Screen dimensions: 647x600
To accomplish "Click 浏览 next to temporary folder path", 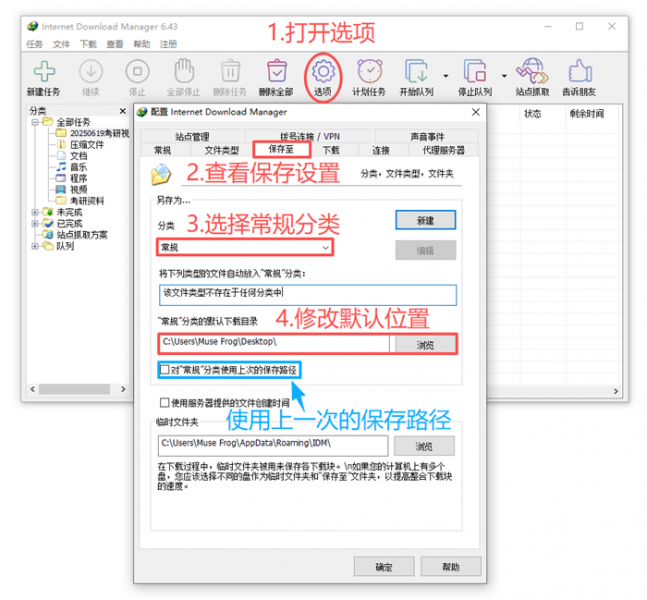I will (x=424, y=446).
